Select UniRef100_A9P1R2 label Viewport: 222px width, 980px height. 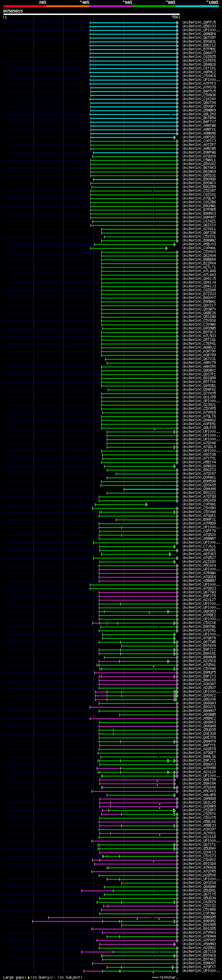[199, 137]
